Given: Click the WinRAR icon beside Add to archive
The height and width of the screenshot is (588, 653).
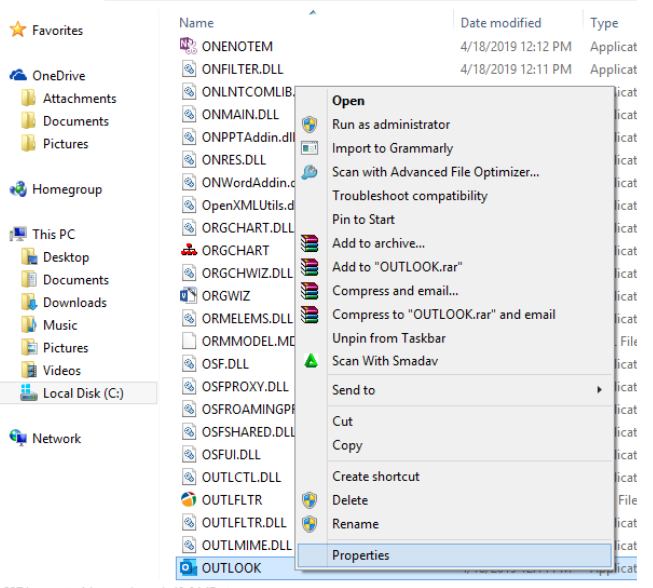Looking at the screenshot, I should (310, 243).
